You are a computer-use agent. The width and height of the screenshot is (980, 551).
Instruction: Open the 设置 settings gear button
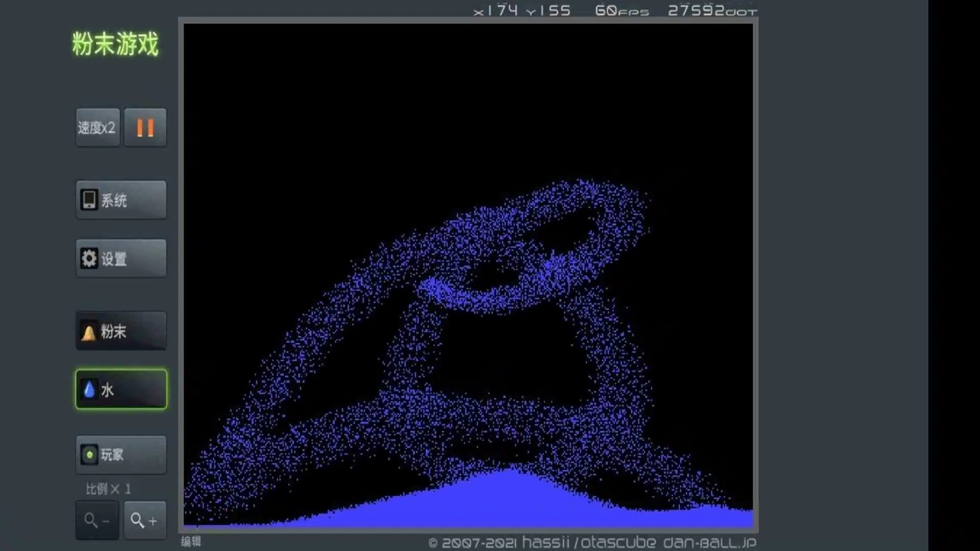121,258
